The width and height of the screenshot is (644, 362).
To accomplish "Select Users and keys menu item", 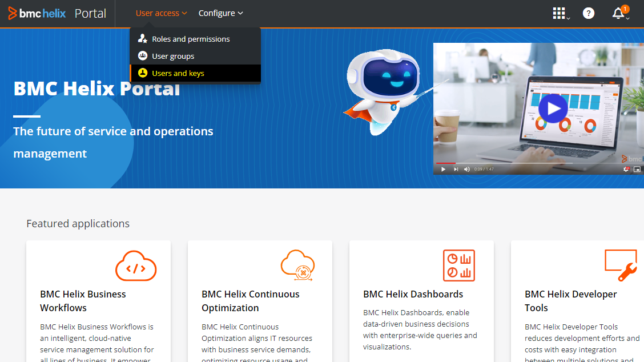I will [x=195, y=73].
